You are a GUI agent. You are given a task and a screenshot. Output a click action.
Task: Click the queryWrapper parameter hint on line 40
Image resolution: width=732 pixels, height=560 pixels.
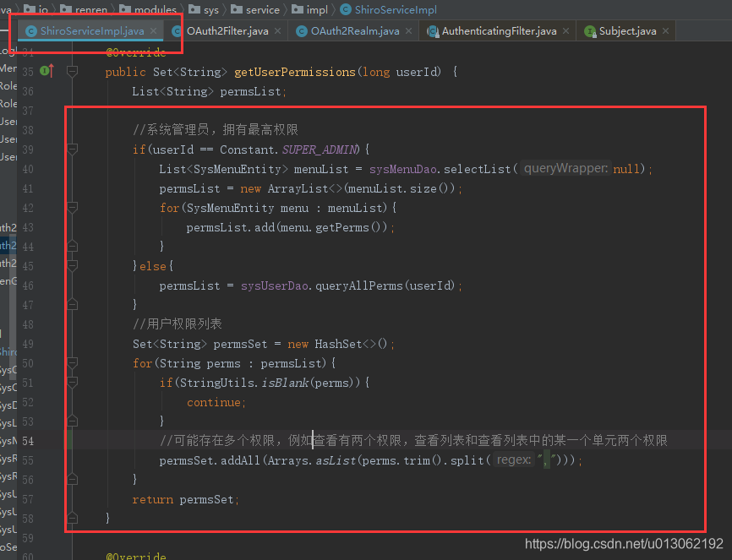565,169
